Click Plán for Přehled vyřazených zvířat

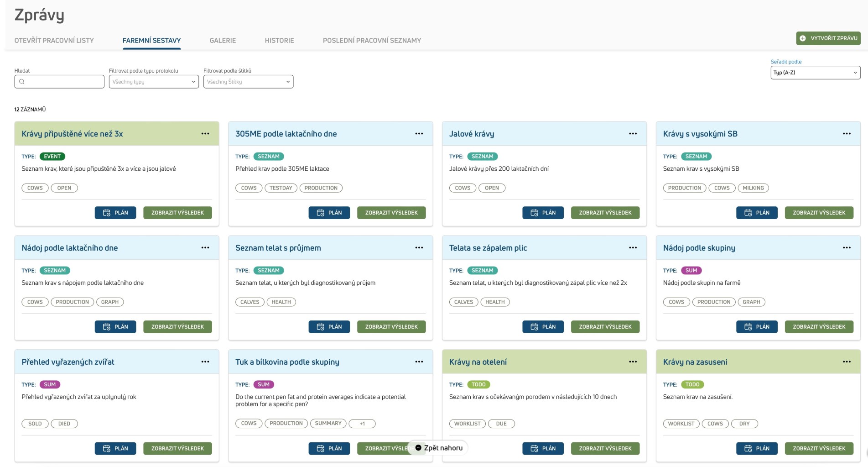(115, 449)
